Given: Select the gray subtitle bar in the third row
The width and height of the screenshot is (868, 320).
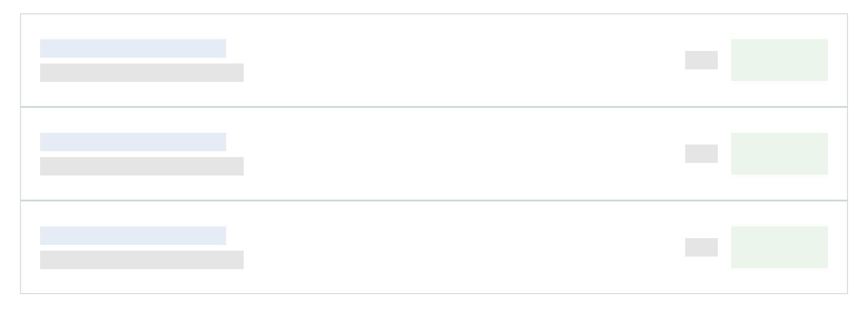Looking at the screenshot, I should coord(142,260).
